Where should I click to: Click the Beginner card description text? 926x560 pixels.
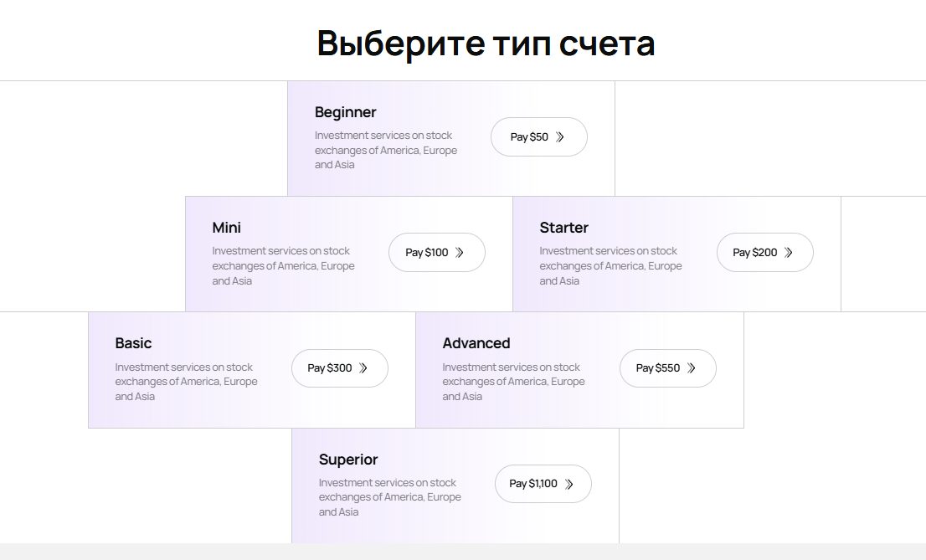click(386, 150)
